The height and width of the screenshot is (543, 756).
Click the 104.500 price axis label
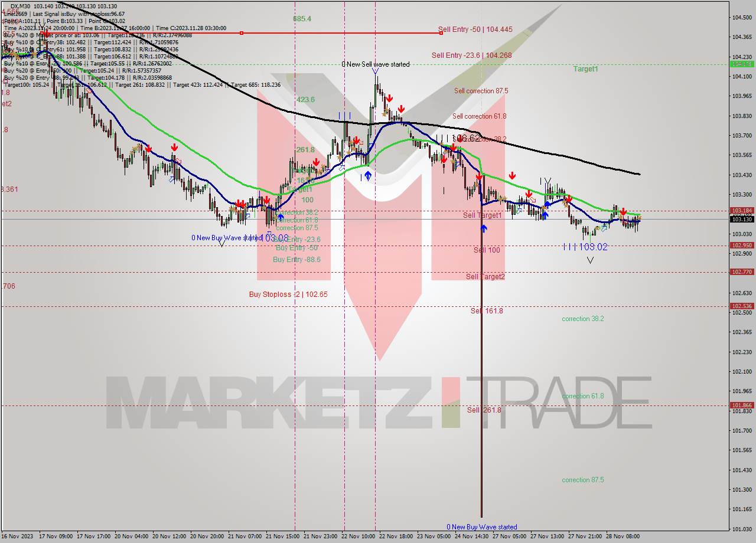tap(742, 17)
